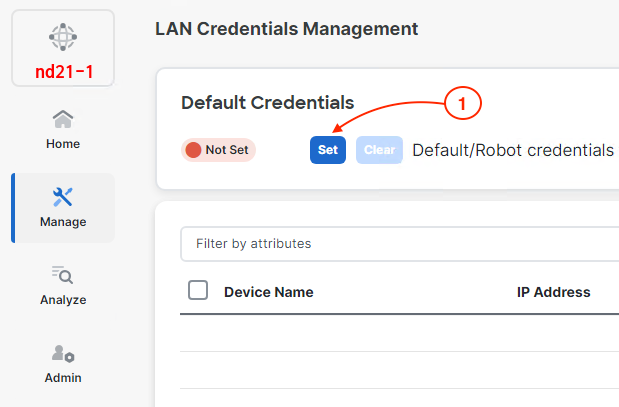Click the red callout marker numbered 1

(x=462, y=103)
